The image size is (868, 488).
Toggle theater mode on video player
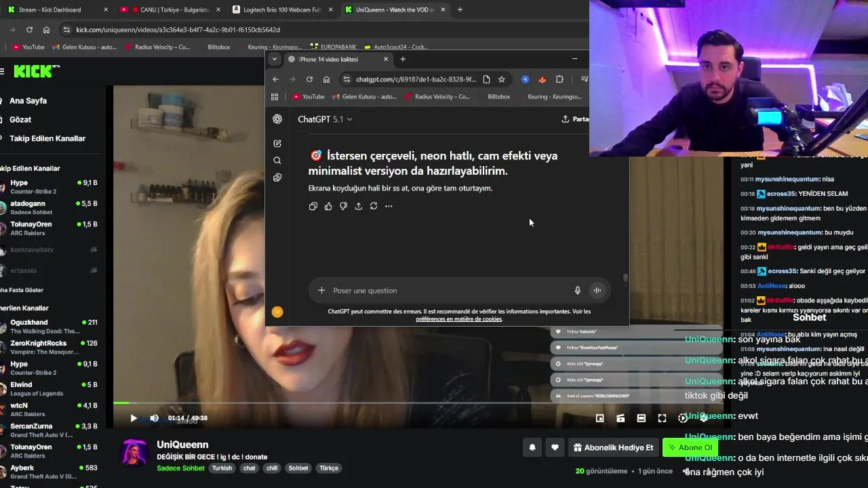click(641, 418)
